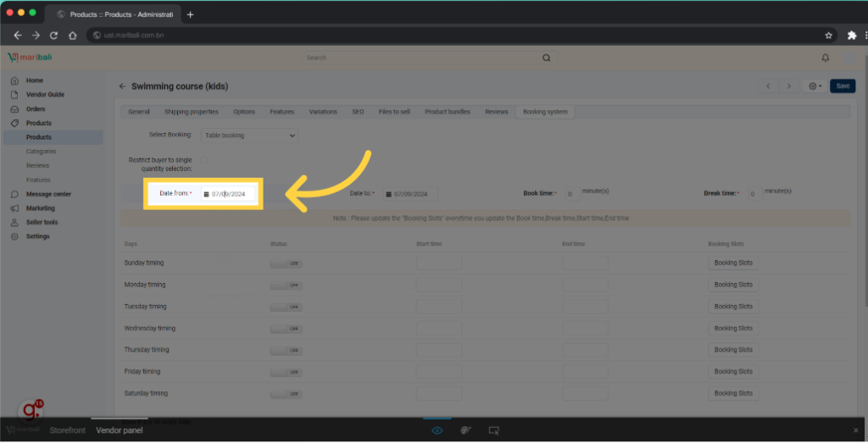Viewport: 868px width, 443px height.
Task: Go to previous product with left chevron
Action: (768, 86)
